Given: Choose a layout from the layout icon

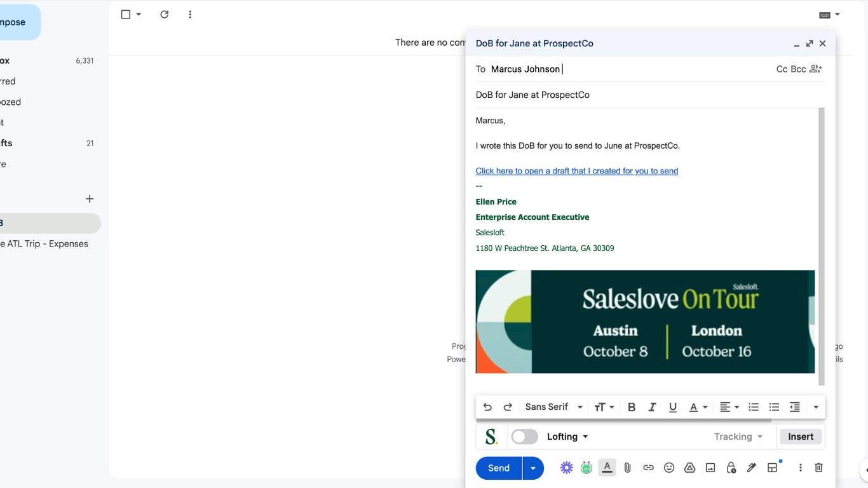Looking at the screenshot, I should point(773,468).
